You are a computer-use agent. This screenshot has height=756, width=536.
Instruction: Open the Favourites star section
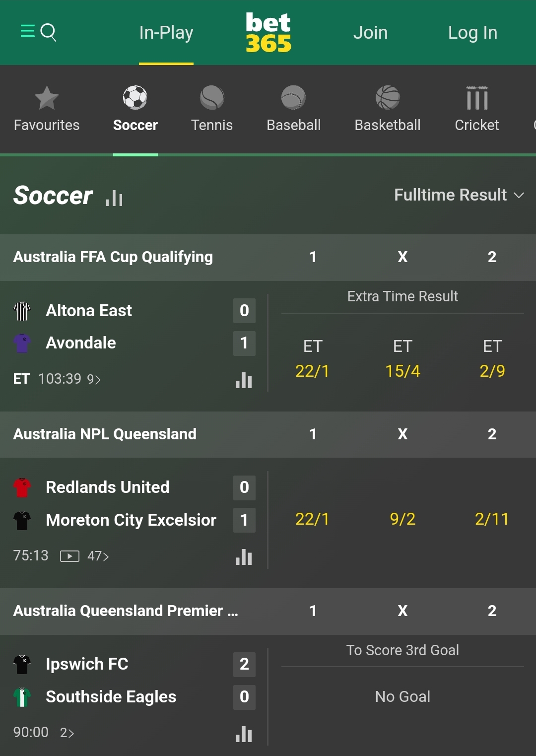(x=47, y=98)
